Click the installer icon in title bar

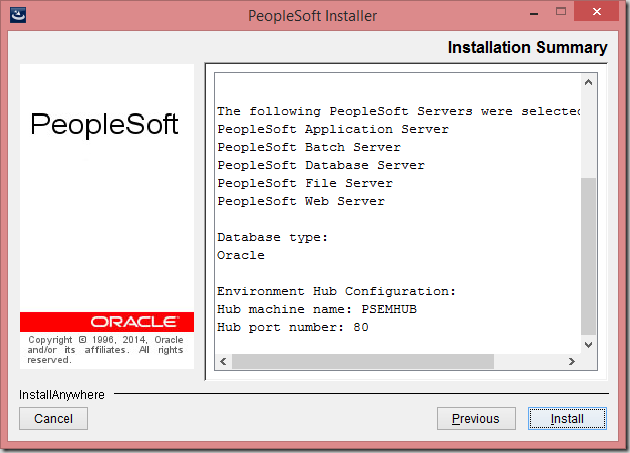[x=18, y=15]
